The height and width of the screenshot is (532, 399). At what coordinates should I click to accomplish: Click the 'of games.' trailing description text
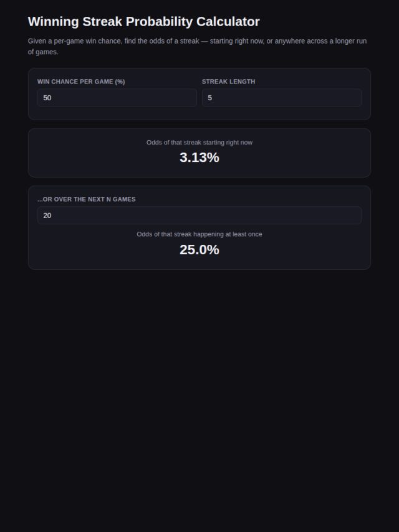pyautogui.click(x=43, y=52)
